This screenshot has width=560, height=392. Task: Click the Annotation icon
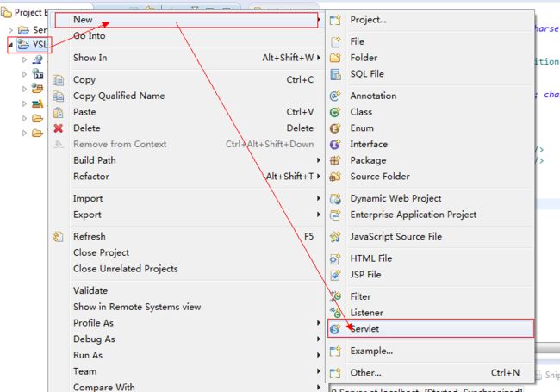335,96
